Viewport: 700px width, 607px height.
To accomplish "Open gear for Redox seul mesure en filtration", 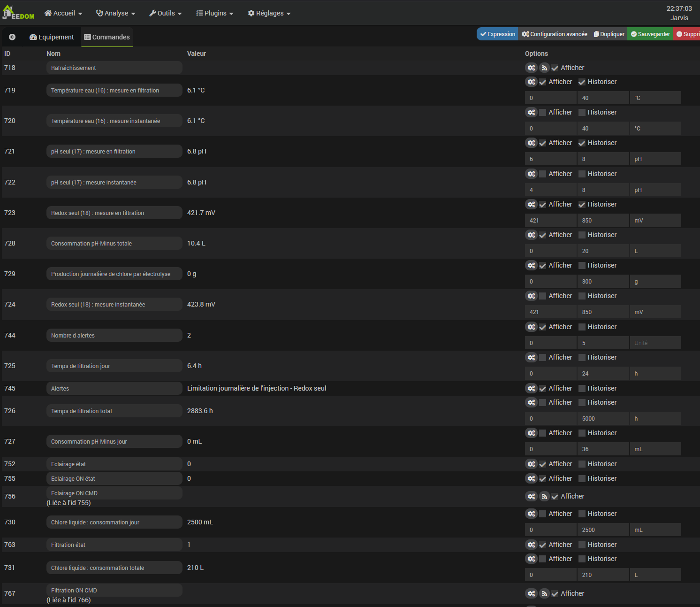I will click(531, 204).
